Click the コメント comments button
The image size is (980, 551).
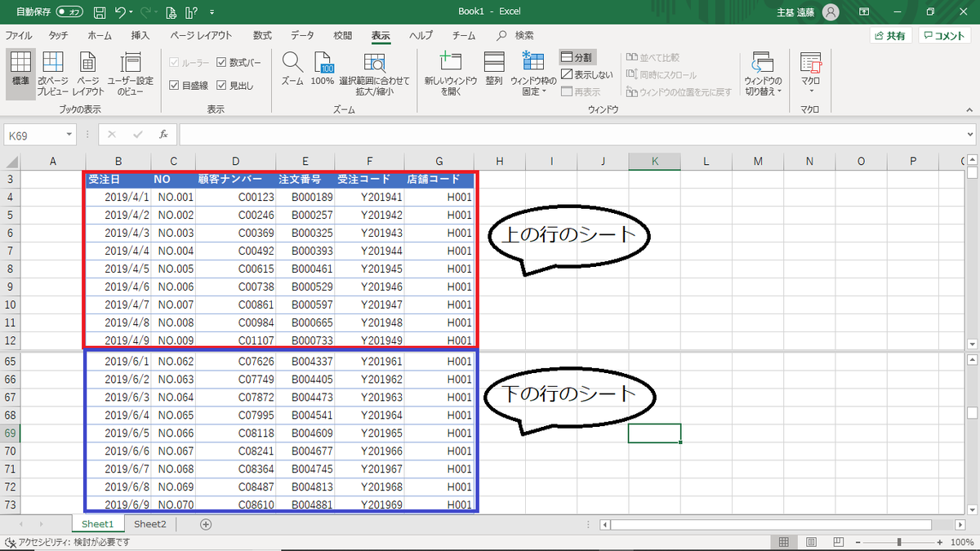pos(945,36)
